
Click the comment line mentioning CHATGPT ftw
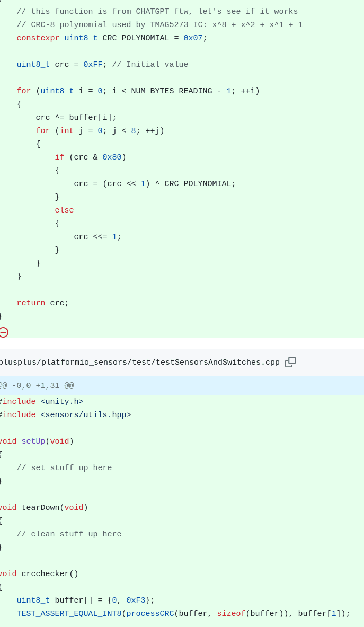point(157,12)
